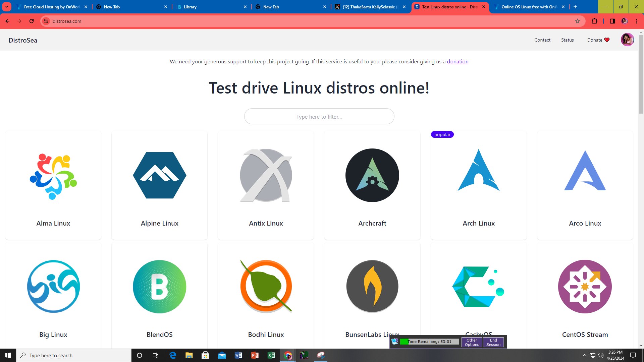Open the Windows Start menu
644x362 pixels.
tap(8, 355)
